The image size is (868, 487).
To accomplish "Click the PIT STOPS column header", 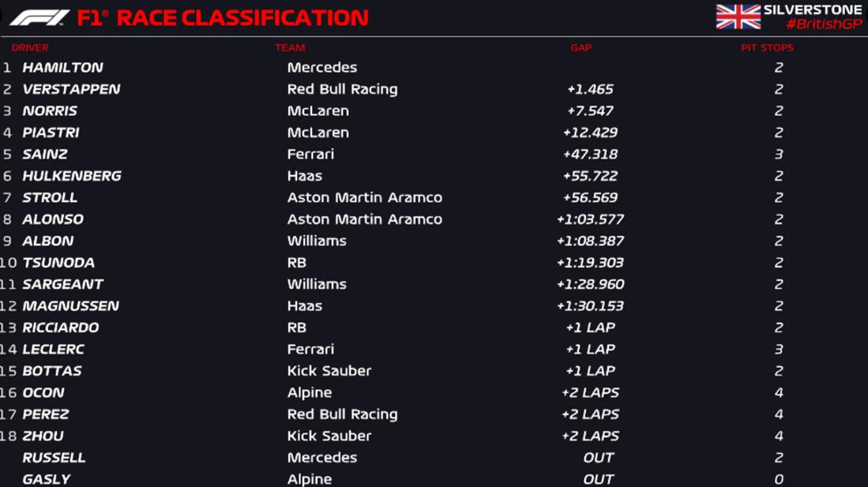I will pyautogui.click(x=767, y=48).
